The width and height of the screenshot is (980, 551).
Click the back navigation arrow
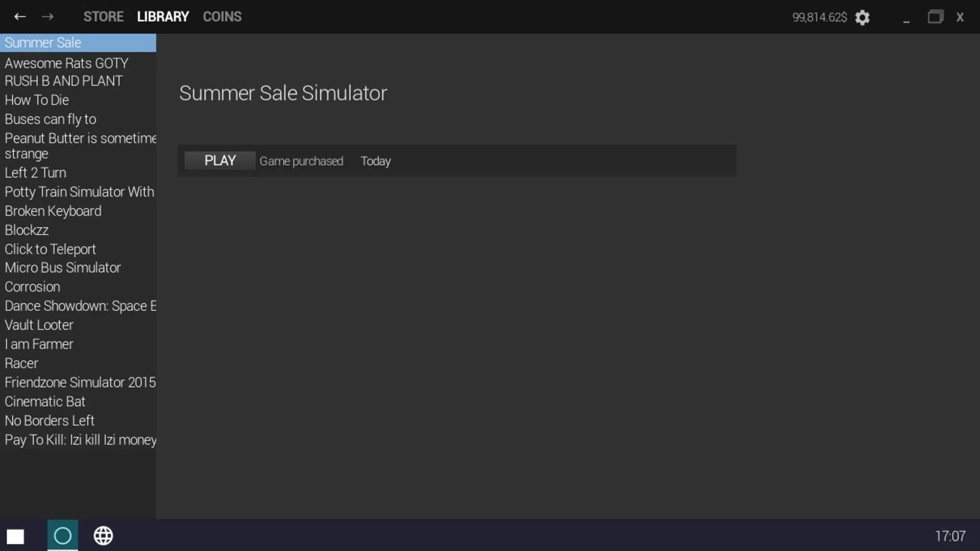point(20,16)
